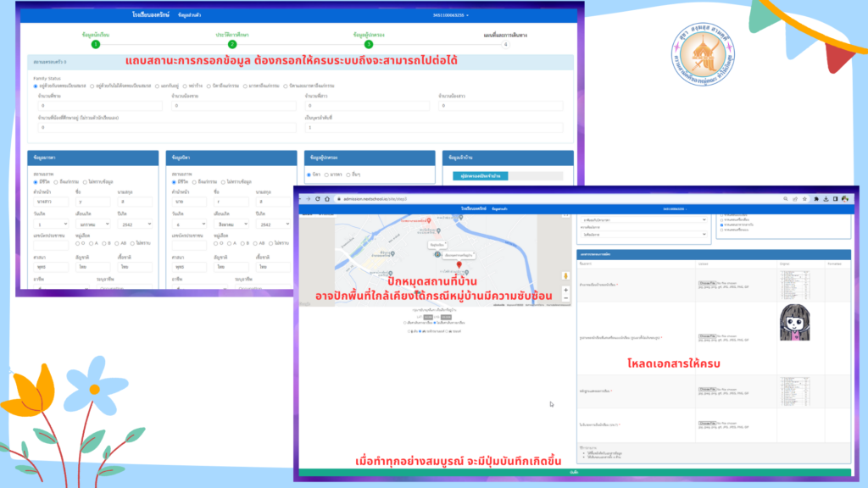
Task: Select the third Family Status radio option
Action: pos(157,86)
